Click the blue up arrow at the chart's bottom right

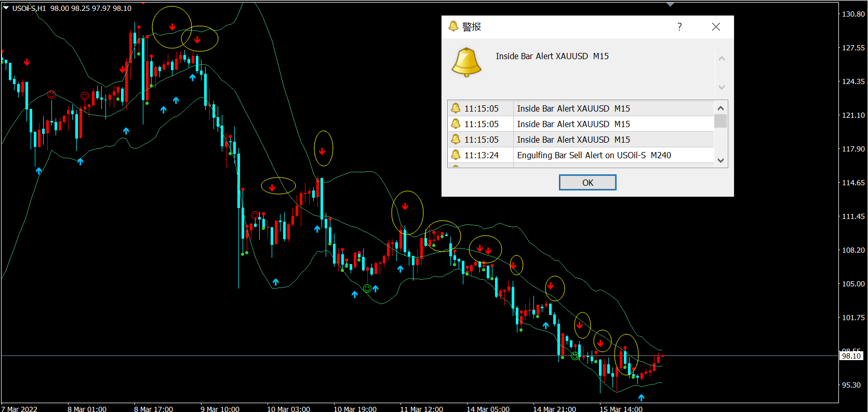point(642,397)
